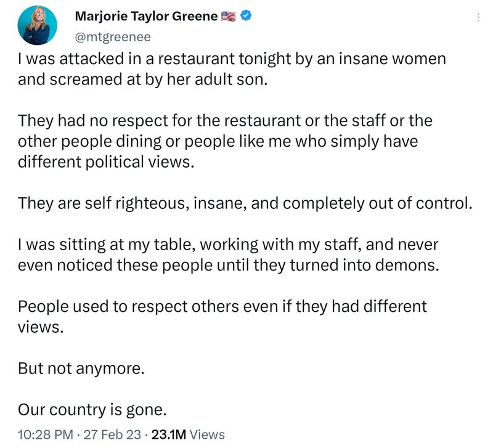Click the word Views after the count
This screenshot has height=448, width=493.
(x=208, y=434)
